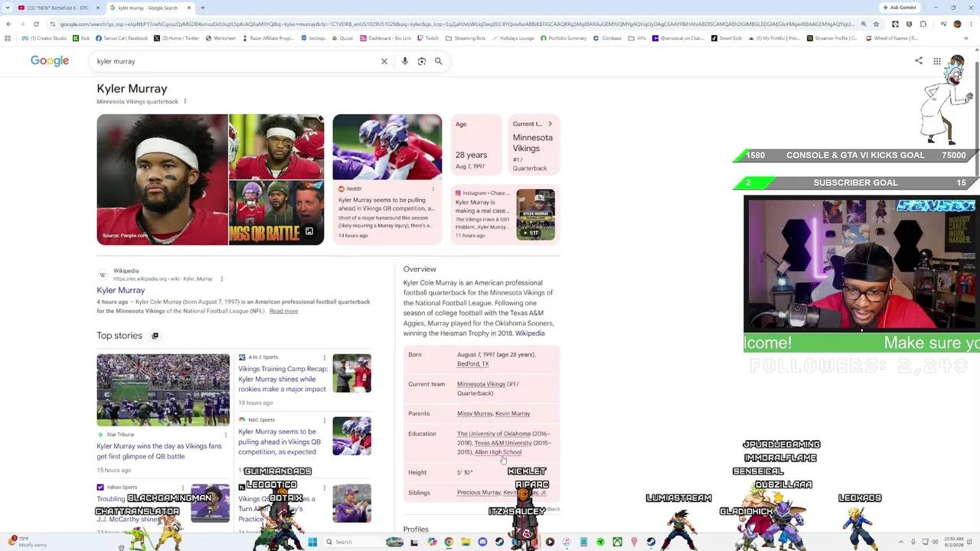Open the Twitch bookmark

(x=428, y=38)
